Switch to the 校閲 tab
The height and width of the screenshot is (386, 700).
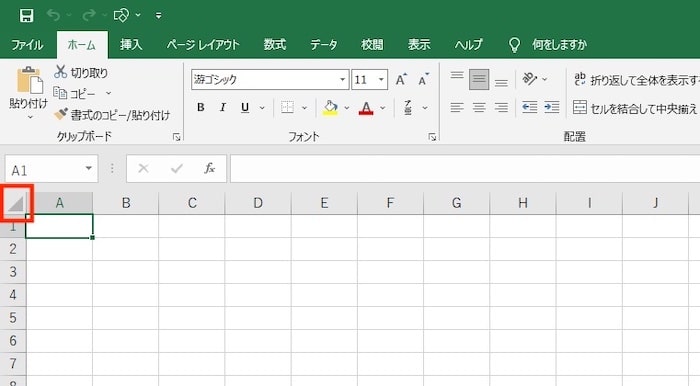click(372, 45)
